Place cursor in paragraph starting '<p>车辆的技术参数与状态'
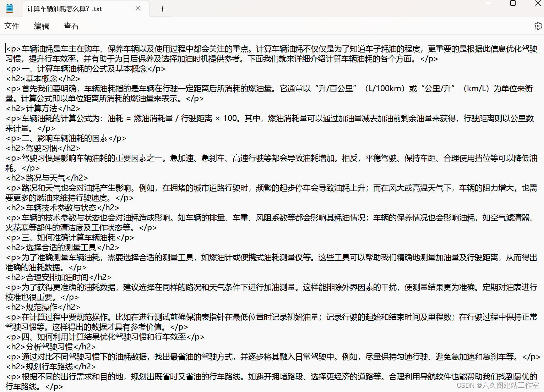The height and width of the screenshot is (392, 544). [270, 223]
